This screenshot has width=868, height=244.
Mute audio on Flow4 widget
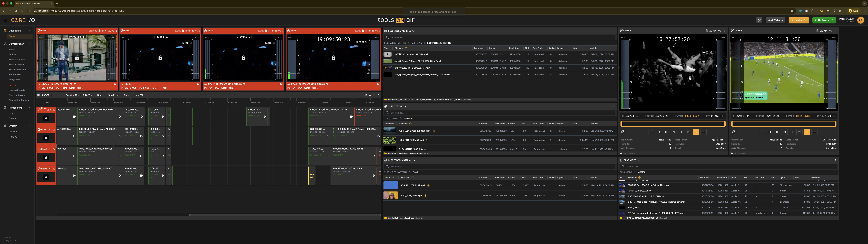370,31
